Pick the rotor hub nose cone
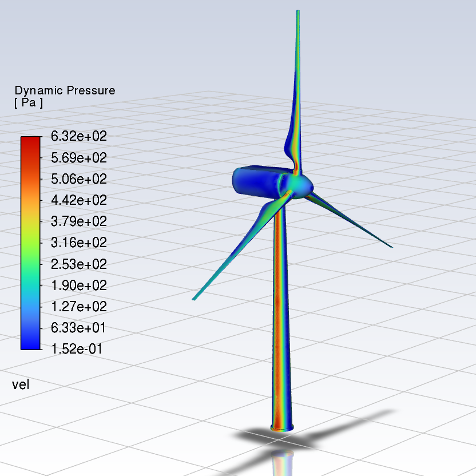 pyautogui.click(x=300, y=187)
